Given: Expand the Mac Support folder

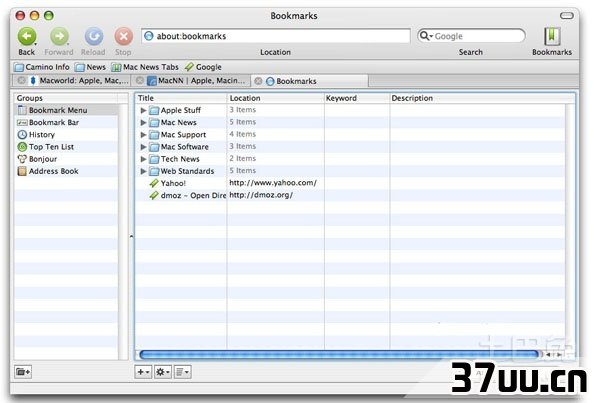Looking at the screenshot, I should (x=143, y=135).
